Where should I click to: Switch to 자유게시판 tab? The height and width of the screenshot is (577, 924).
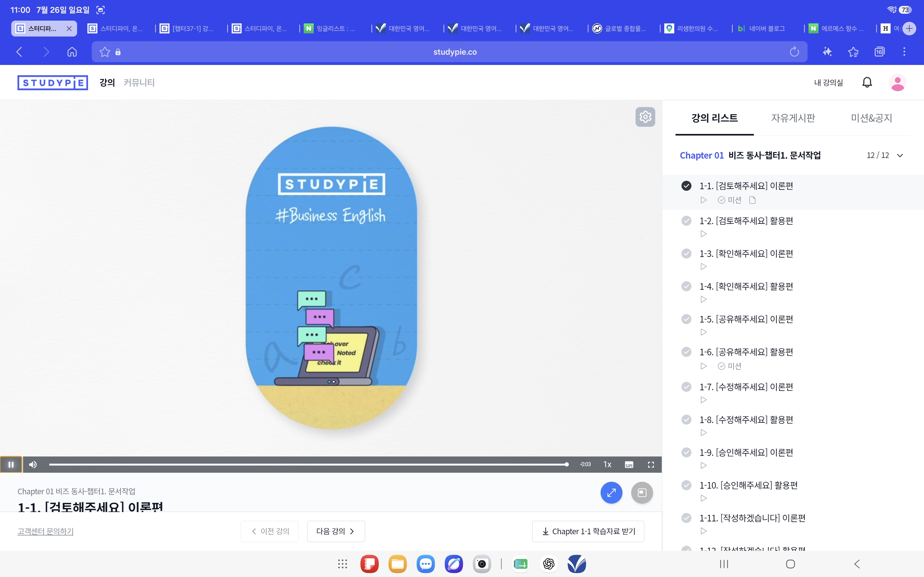pos(793,118)
